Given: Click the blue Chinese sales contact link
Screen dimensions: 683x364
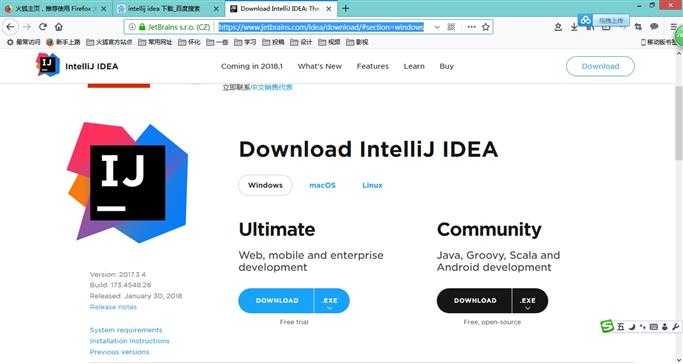Looking at the screenshot, I should tap(272, 87).
